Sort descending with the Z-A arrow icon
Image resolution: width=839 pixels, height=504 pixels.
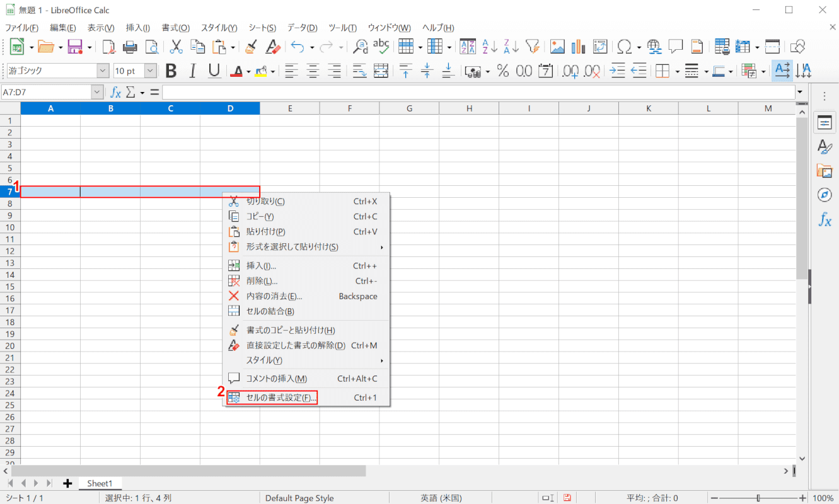tap(511, 46)
